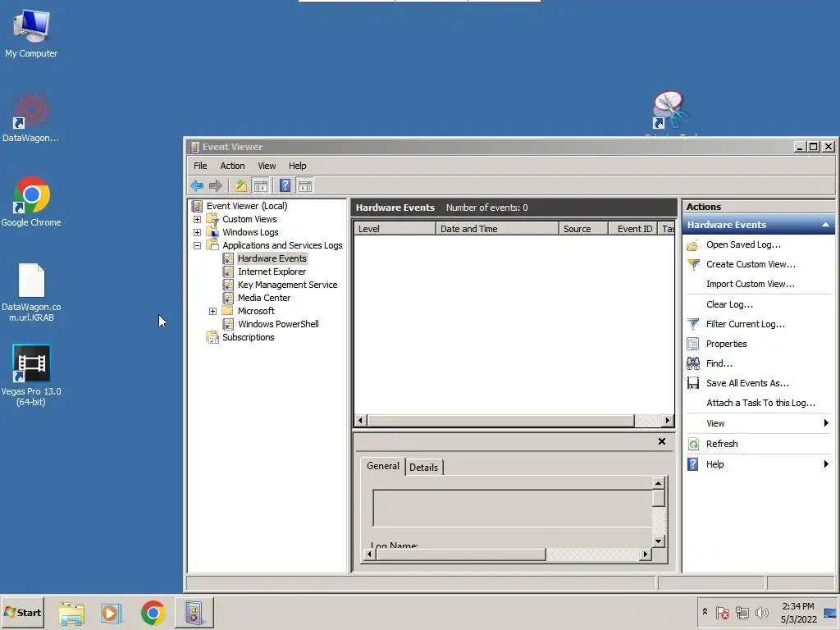Click the Show Desktop button in the taskbar

point(830,613)
